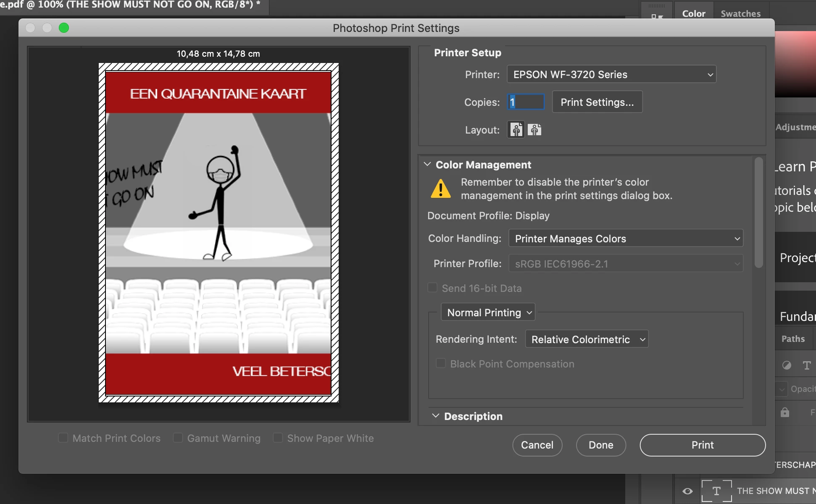Select portrait layout orientation icon
This screenshot has height=504, width=816.
point(516,130)
